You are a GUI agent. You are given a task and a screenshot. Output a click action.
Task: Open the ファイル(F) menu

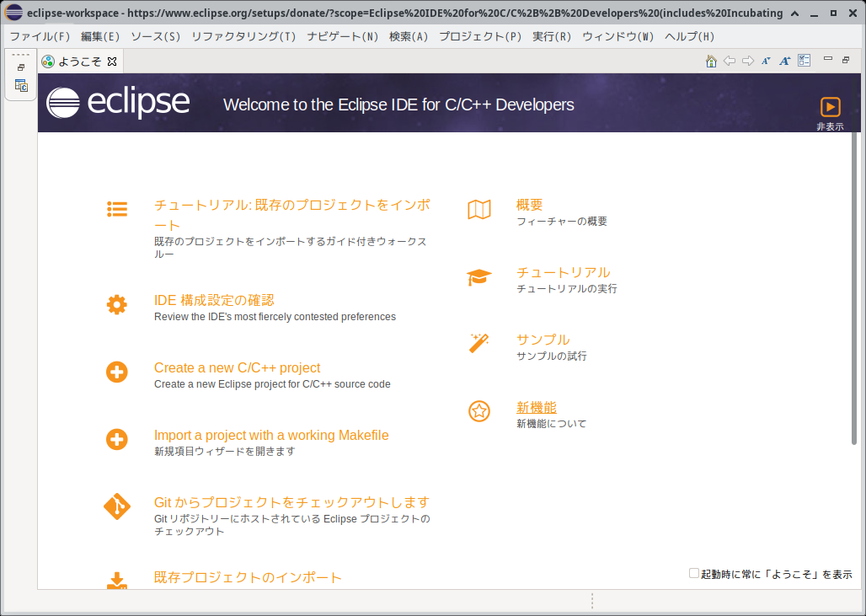[40, 36]
